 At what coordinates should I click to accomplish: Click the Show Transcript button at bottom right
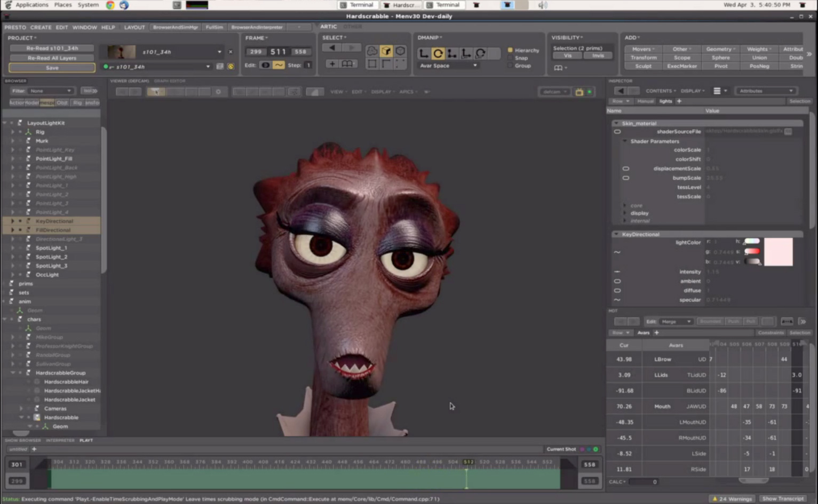[784, 499]
